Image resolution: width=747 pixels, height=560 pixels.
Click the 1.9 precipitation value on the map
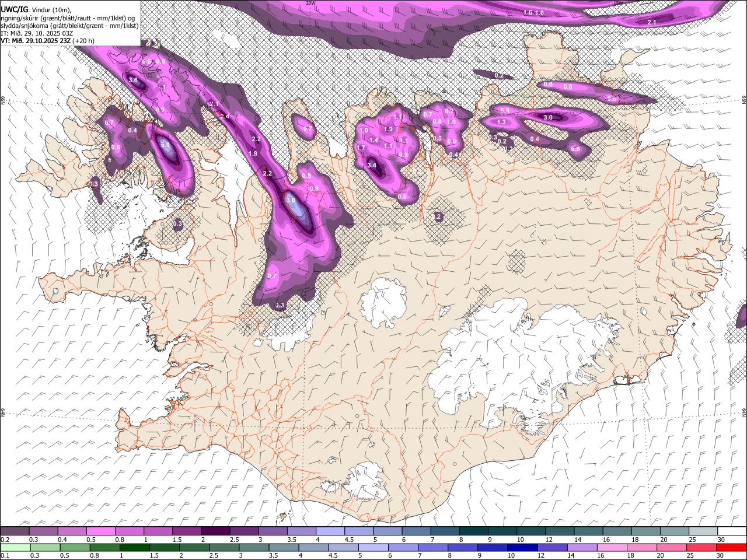[388, 129]
